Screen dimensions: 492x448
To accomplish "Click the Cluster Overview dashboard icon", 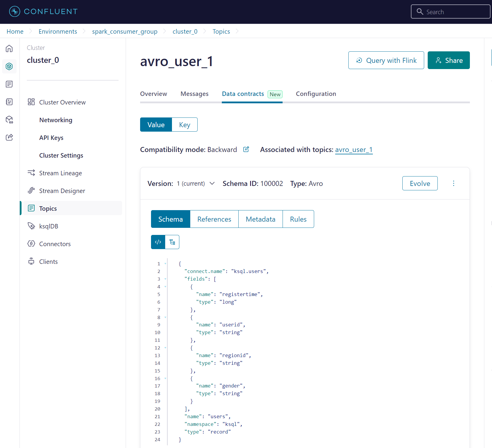I will point(31,102).
